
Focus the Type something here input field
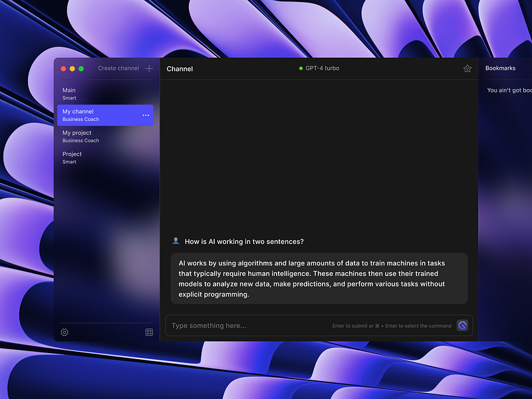319,325
